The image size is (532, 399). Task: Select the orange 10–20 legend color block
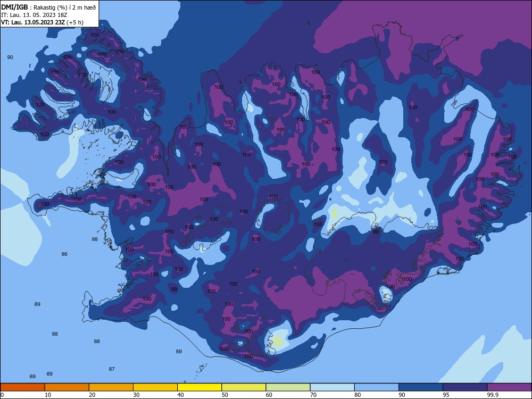click(x=67, y=387)
